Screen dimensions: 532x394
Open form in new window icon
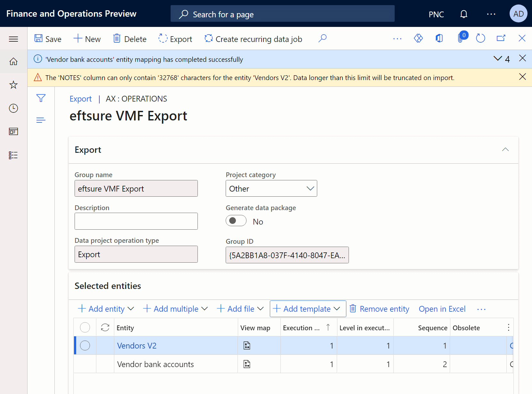[x=501, y=38]
